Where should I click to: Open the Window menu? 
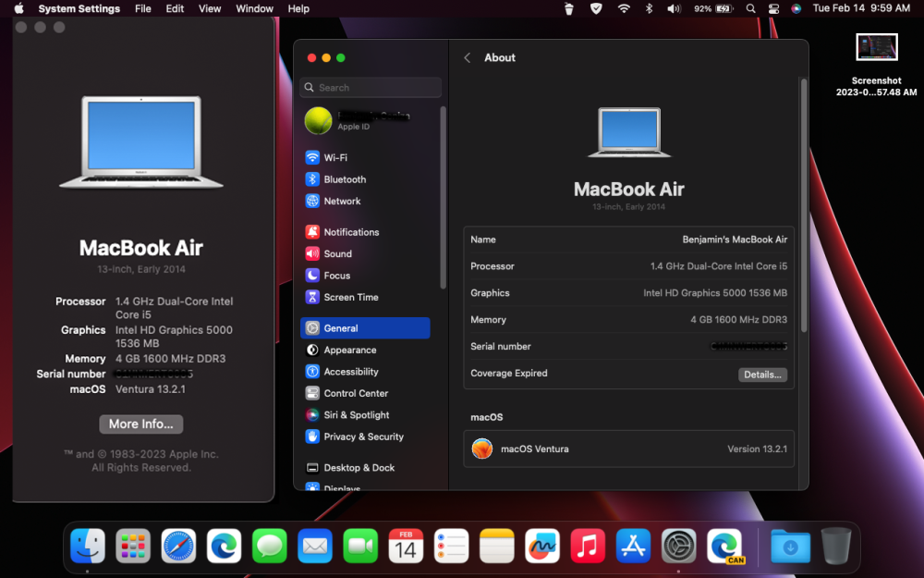pyautogui.click(x=254, y=9)
